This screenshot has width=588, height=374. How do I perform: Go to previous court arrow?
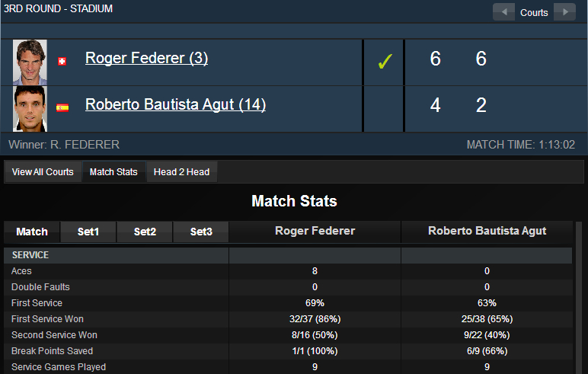(504, 12)
